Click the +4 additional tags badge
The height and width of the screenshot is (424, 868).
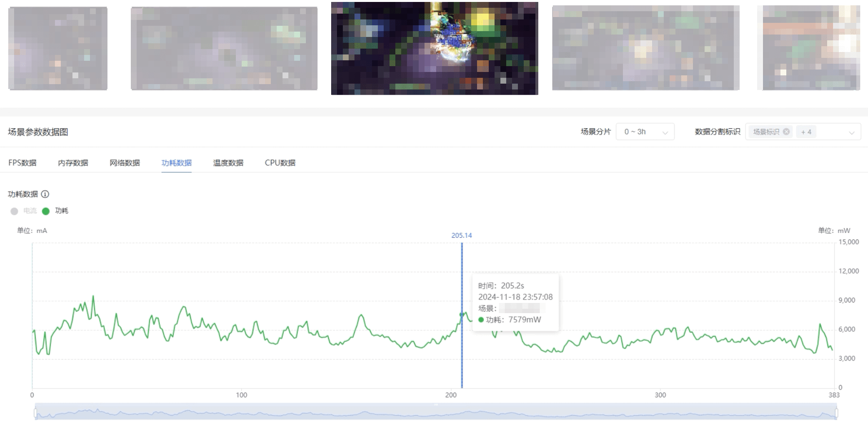pyautogui.click(x=806, y=132)
